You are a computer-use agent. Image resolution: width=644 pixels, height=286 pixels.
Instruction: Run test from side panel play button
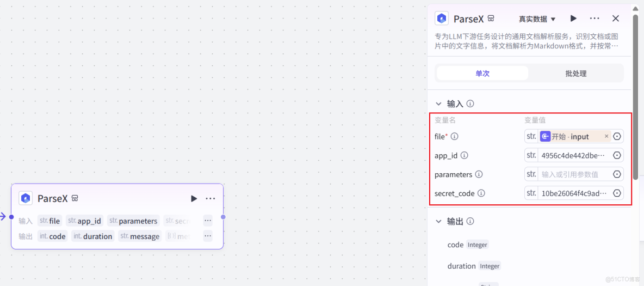pos(574,18)
